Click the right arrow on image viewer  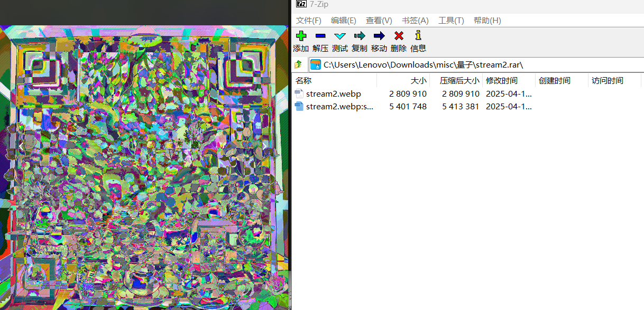pyautogui.click(x=264, y=146)
